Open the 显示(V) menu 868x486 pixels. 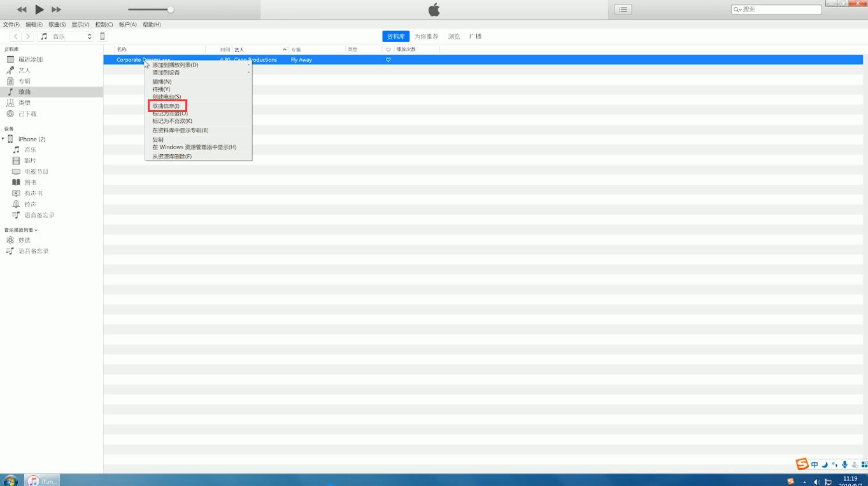[80, 25]
